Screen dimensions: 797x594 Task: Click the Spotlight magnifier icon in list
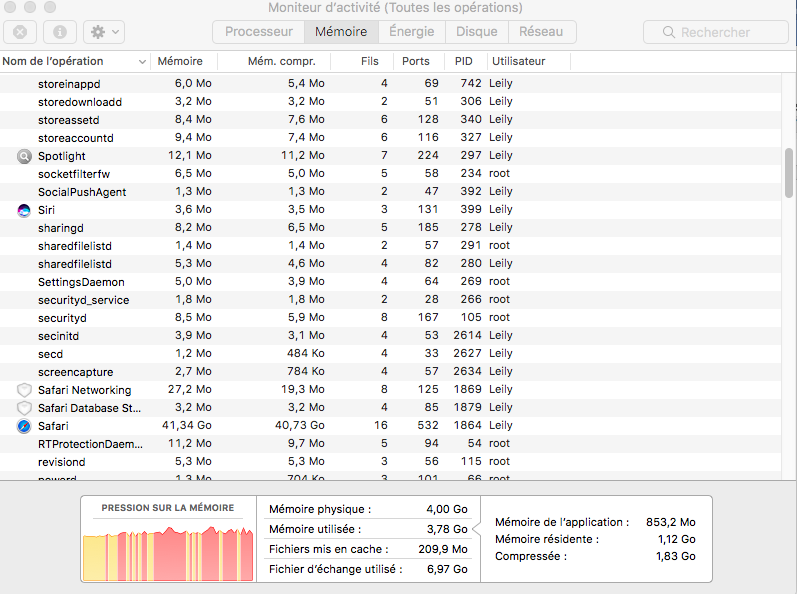click(x=25, y=156)
